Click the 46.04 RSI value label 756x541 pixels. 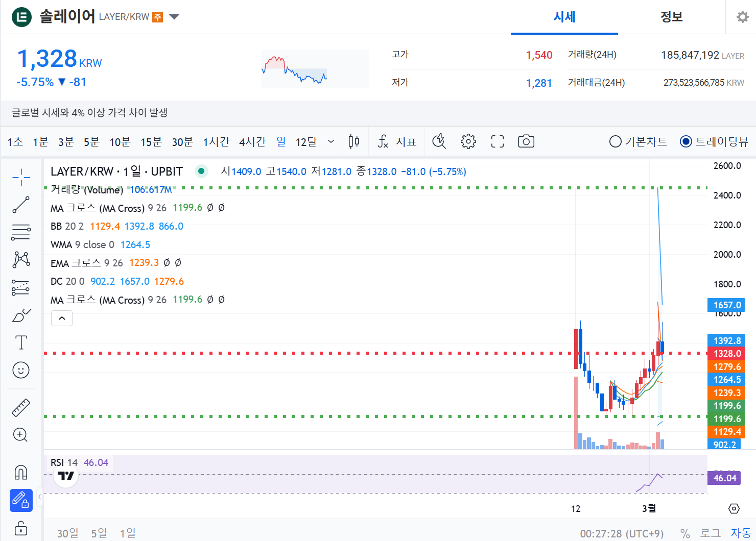point(724,478)
